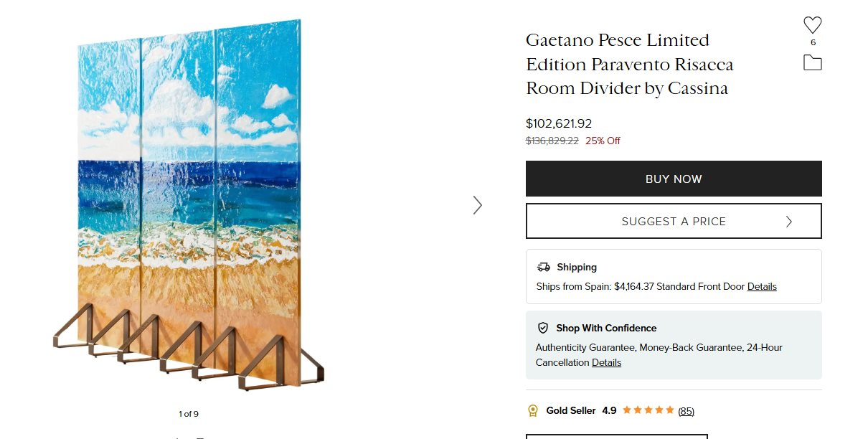The width and height of the screenshot is (868, 439).
Task: Open shipping Details link
Action: tap(762, 286)
